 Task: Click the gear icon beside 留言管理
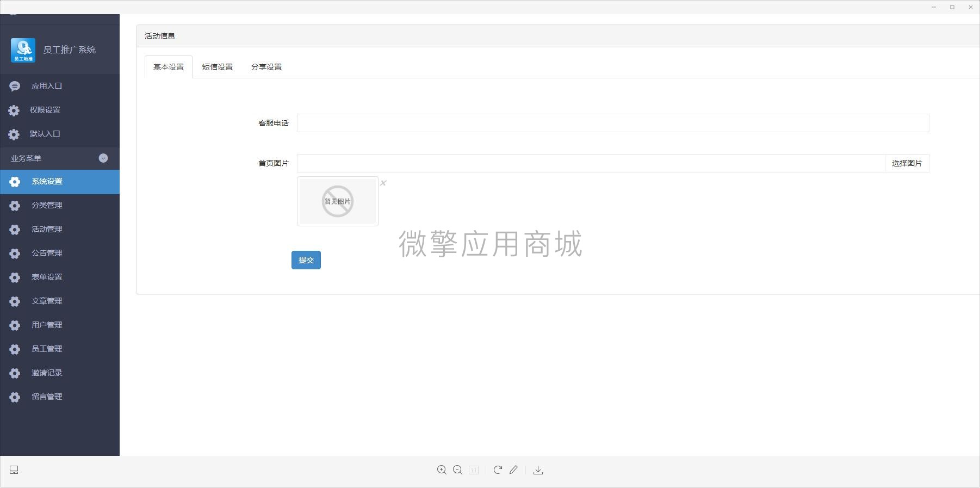15,397
